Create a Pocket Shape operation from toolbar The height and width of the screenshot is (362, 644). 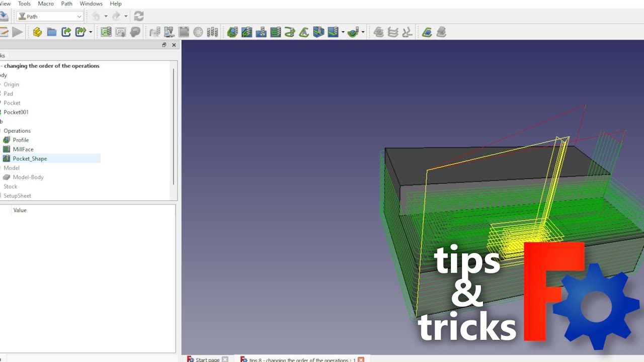pos(247,32)
